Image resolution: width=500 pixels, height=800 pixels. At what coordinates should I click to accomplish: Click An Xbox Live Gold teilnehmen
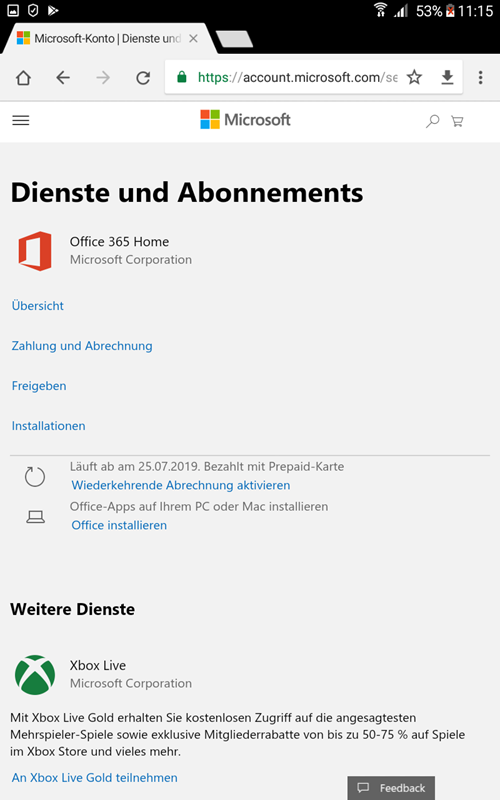(95, 778)
